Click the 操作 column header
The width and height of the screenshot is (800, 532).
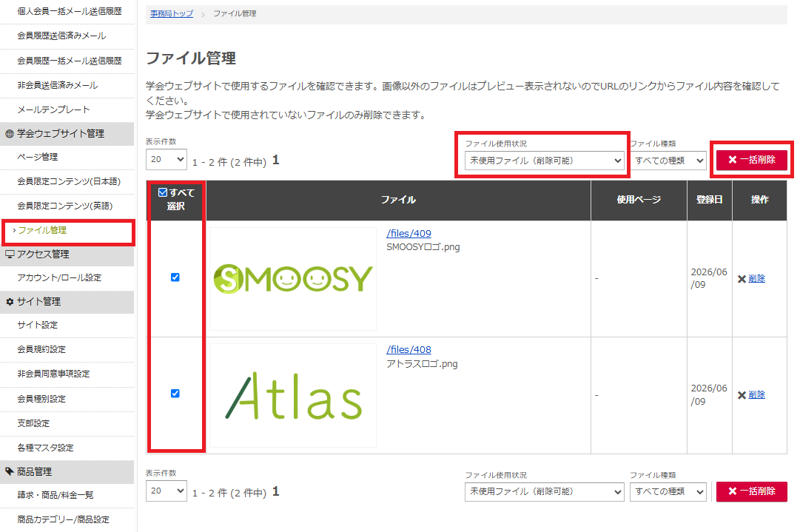(760, 200)
